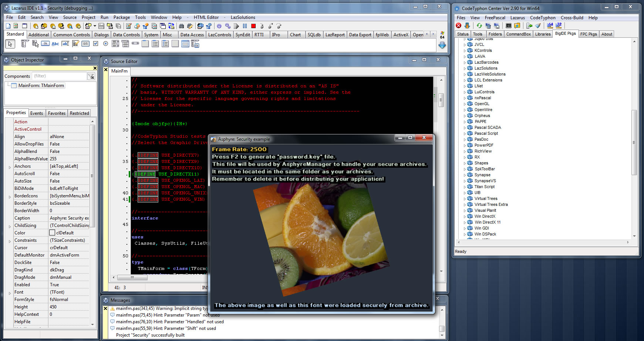Pick the TToggleBox 'on' component icon

[x=85, y=44]
